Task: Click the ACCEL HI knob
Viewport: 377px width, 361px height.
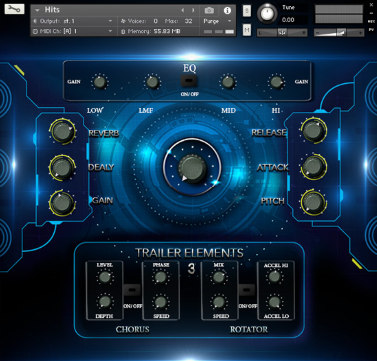Action: [x=275, y=276]
